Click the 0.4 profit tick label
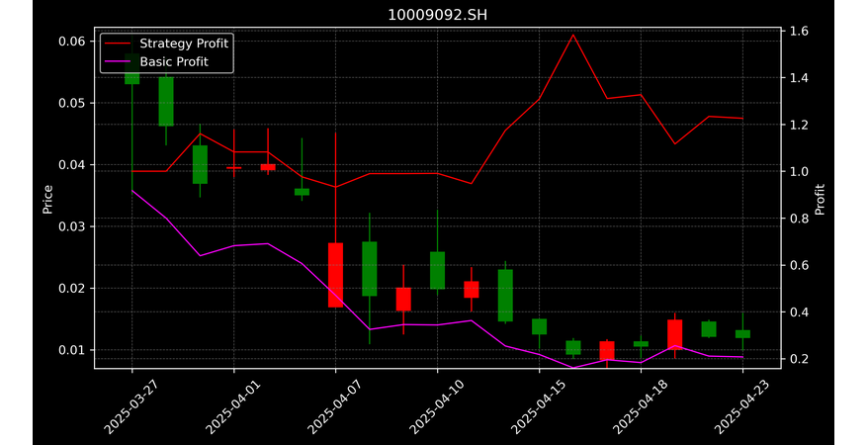Image resolution: width=868 pixels, height=445 pixels. (x=799, y=312)
